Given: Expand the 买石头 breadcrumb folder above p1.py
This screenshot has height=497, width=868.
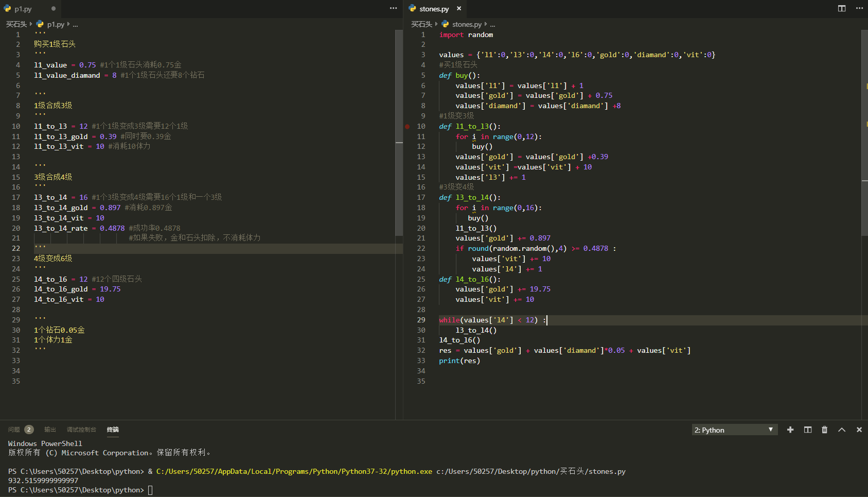Looking at the screenshot, I should (16, 24).
